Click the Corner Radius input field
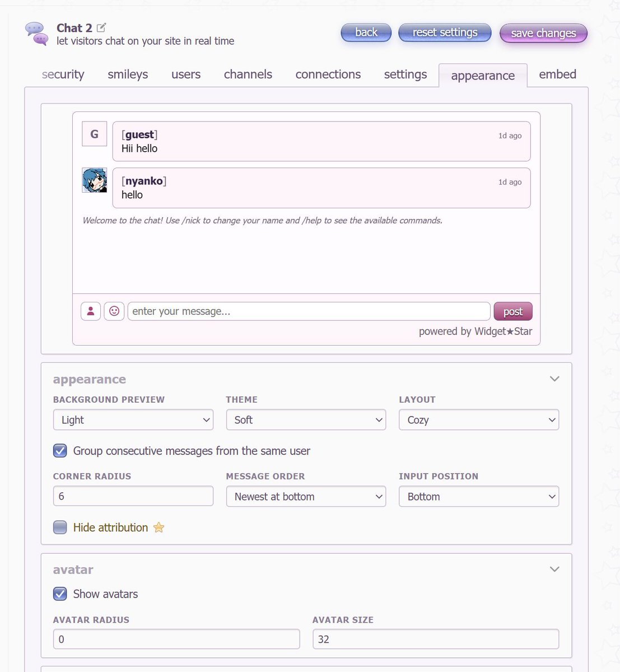This screenshot has height=672, width=620. pyautogui.click(x=133, y=496)
